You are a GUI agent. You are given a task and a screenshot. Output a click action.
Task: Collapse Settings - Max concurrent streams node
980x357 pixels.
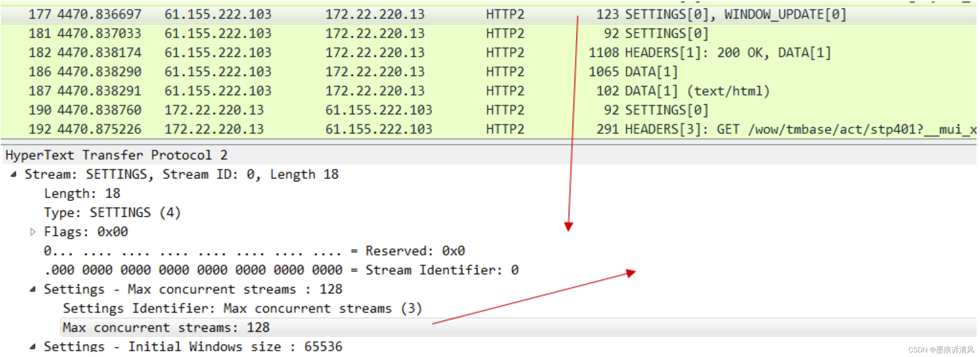32,290
